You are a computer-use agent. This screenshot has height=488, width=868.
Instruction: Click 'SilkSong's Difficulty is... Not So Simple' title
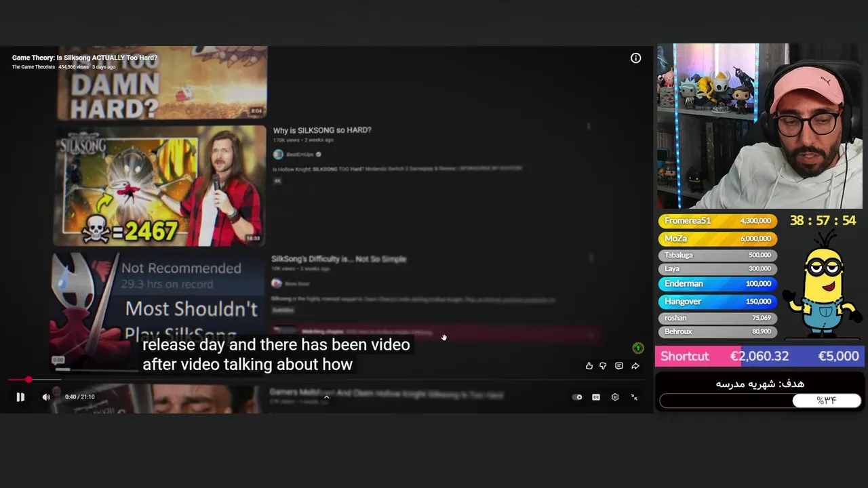tap(339, 259)
